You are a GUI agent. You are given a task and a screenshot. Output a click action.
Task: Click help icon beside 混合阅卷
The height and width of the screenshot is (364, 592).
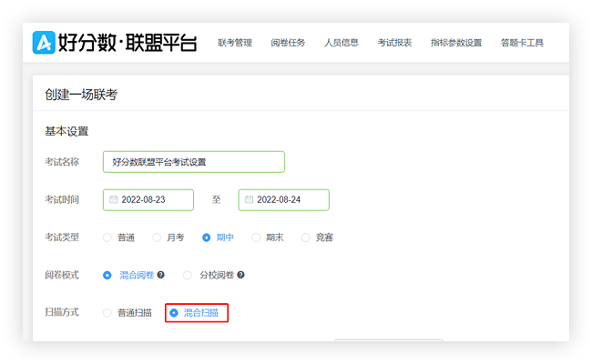click(160, 275)
